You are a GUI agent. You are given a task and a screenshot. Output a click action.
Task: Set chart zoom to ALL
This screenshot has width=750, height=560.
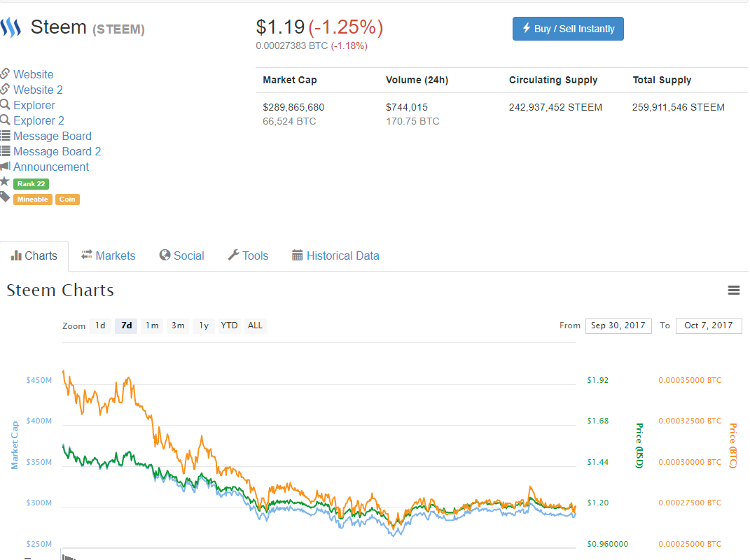click(255, 325)
